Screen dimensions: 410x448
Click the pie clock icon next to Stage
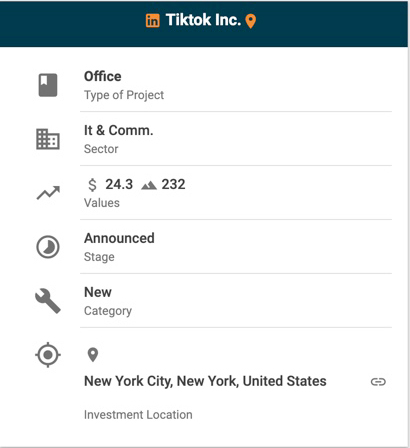pyautogui.click(x=48, y=247)
